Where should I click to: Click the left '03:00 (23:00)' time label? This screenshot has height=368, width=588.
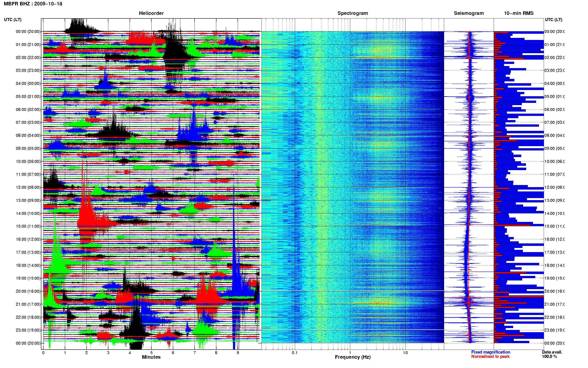point(28,70)
